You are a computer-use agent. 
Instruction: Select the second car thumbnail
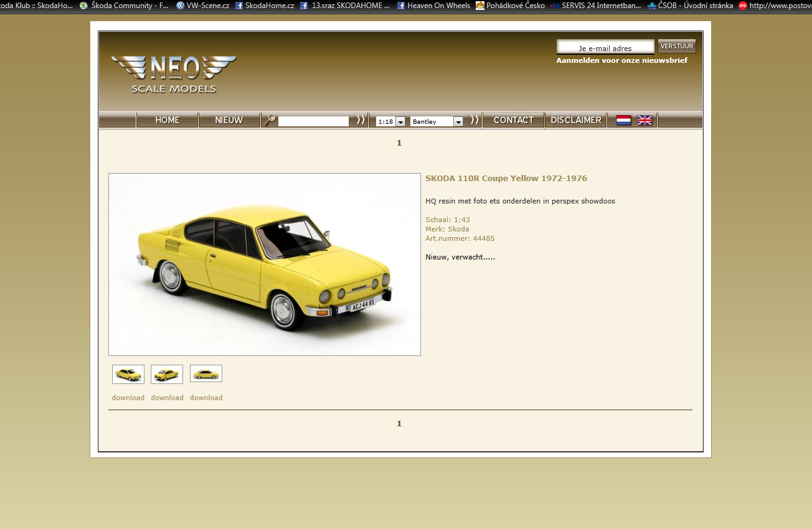(167, 374)
